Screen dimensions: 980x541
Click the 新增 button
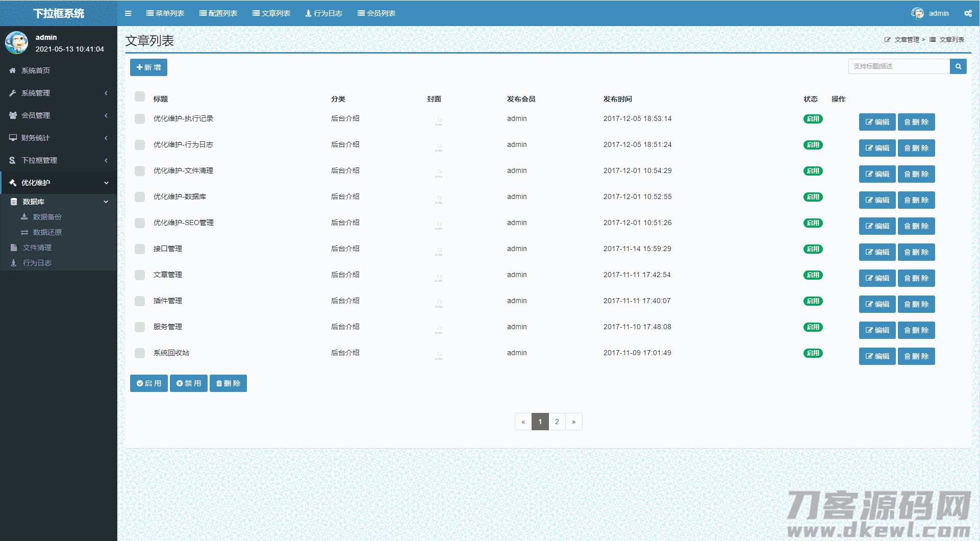tap(148, 67)
